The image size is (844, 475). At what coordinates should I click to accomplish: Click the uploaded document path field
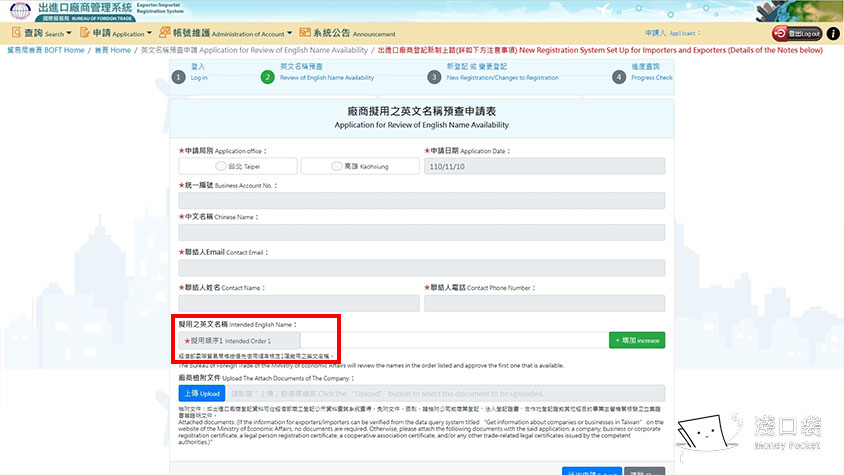(446, 393)
